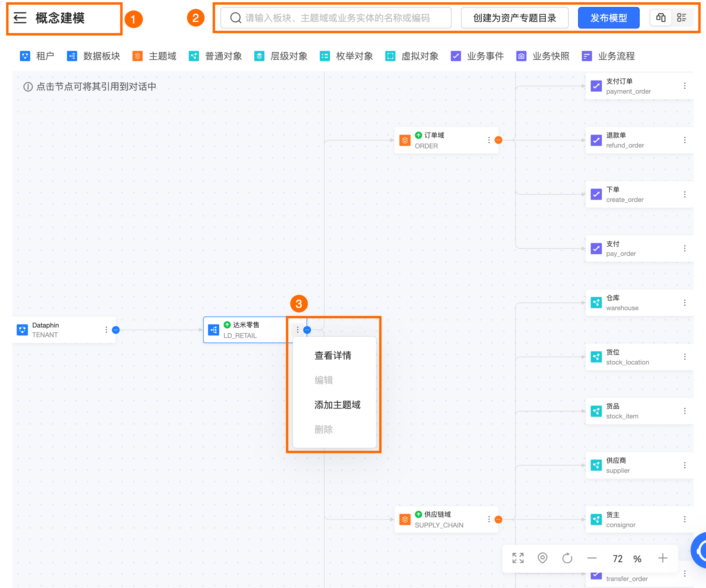Open more options on 供应商 node
This screenshot has height=588, width=706.
(685, 465)
